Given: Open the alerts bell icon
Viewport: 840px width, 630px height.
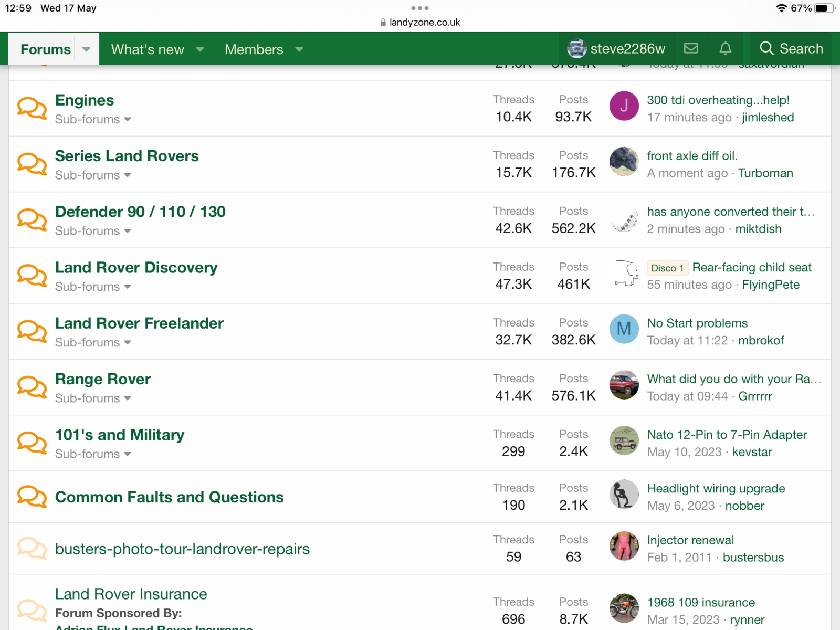Looking at the screenshot, I should [725, 48].
